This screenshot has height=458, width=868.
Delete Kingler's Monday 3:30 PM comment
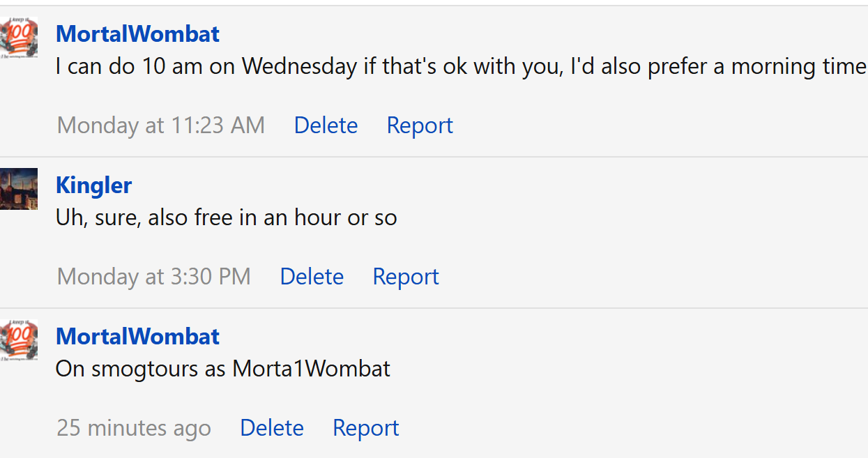(312, 277)
